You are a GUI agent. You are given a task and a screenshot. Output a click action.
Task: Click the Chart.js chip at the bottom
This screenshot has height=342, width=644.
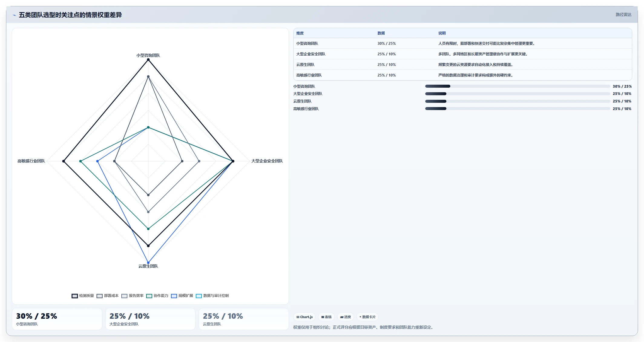click(304, 317)
